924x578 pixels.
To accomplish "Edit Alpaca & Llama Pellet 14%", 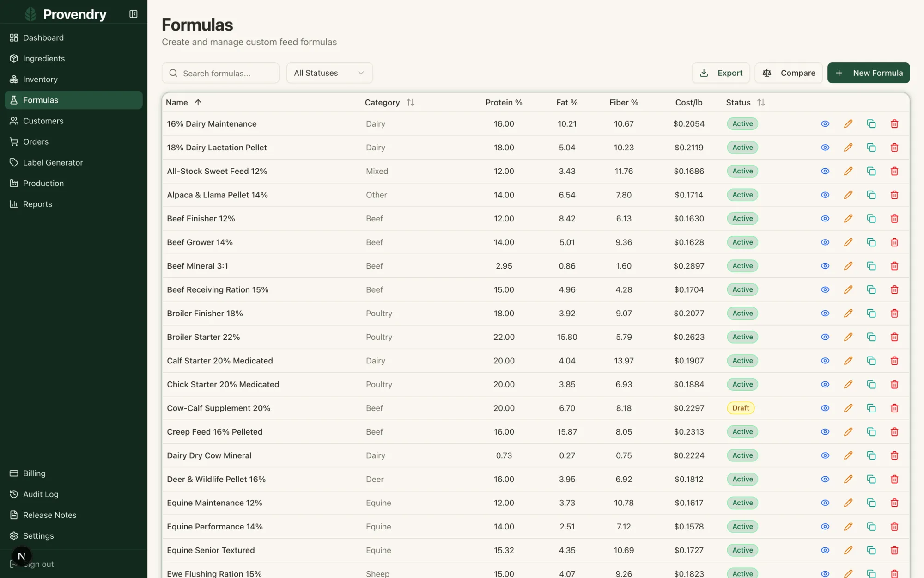I will point(848,195).
